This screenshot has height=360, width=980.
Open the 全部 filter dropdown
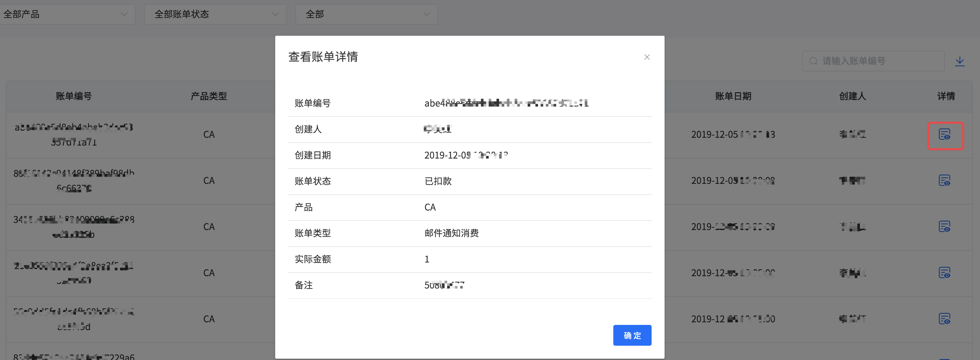tap(366, 15)
